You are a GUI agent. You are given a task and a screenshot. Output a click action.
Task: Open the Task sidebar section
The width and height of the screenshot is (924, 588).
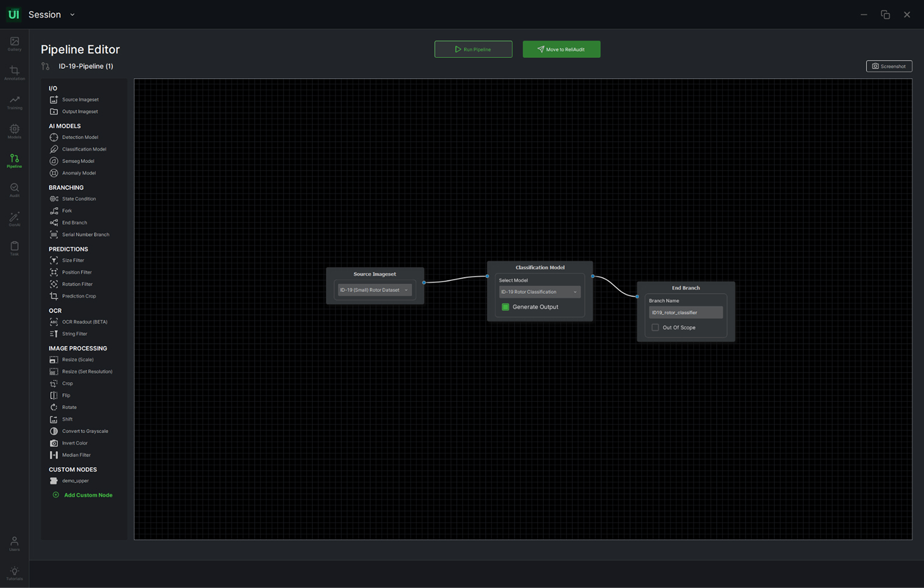pos(14,249)
